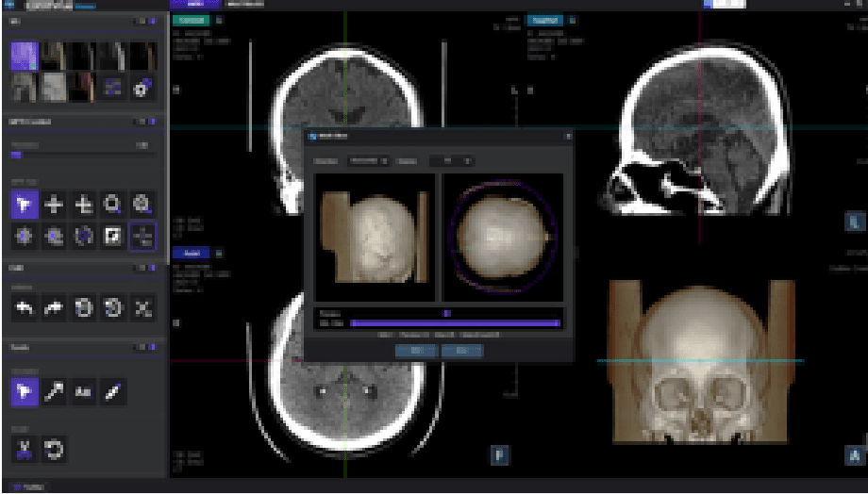The image size is (868, 494).
Task: Click the redo arrow in the Edit panel
Action: (x=55, y=308)
